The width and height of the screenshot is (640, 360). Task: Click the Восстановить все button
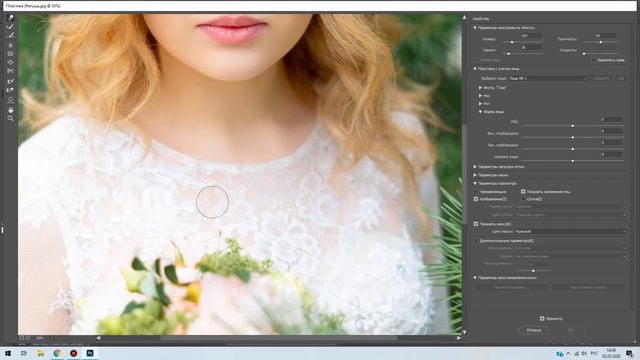(x=588, y=287)
